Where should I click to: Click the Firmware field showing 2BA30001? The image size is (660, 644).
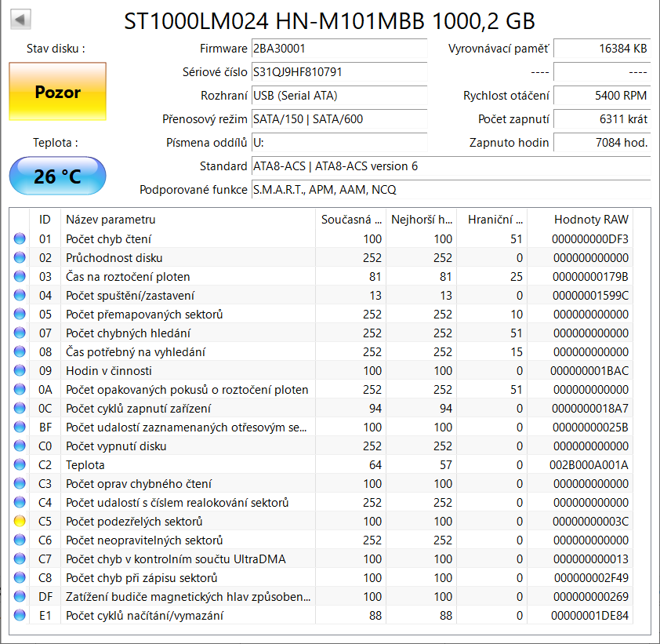339,49
